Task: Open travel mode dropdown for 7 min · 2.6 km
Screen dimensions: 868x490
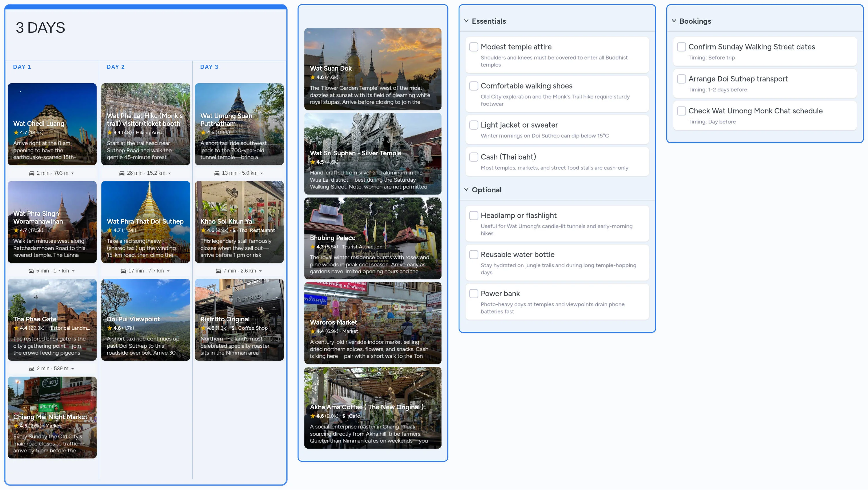Action: pyautogui.click(x=260, y=271)
